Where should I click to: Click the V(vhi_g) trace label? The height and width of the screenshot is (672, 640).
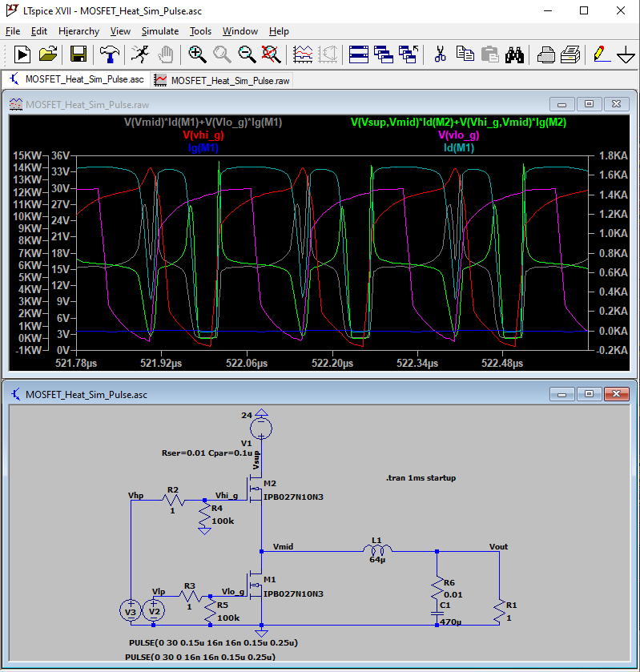(x=203, y=135)
